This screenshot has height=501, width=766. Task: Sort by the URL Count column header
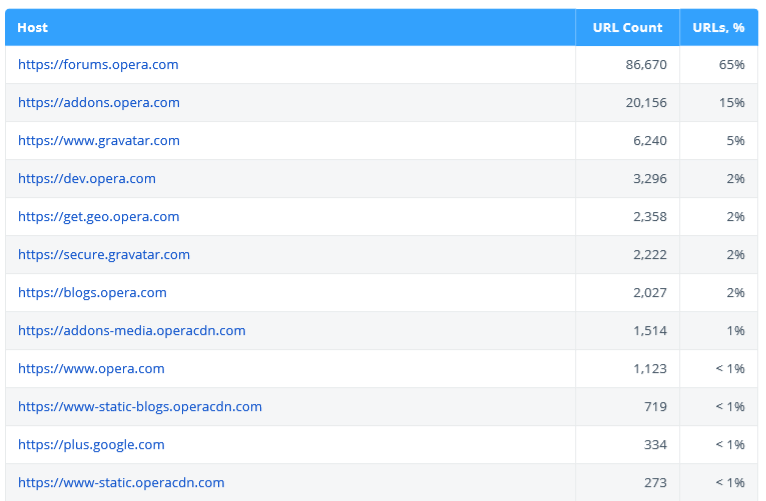[628, 28]
